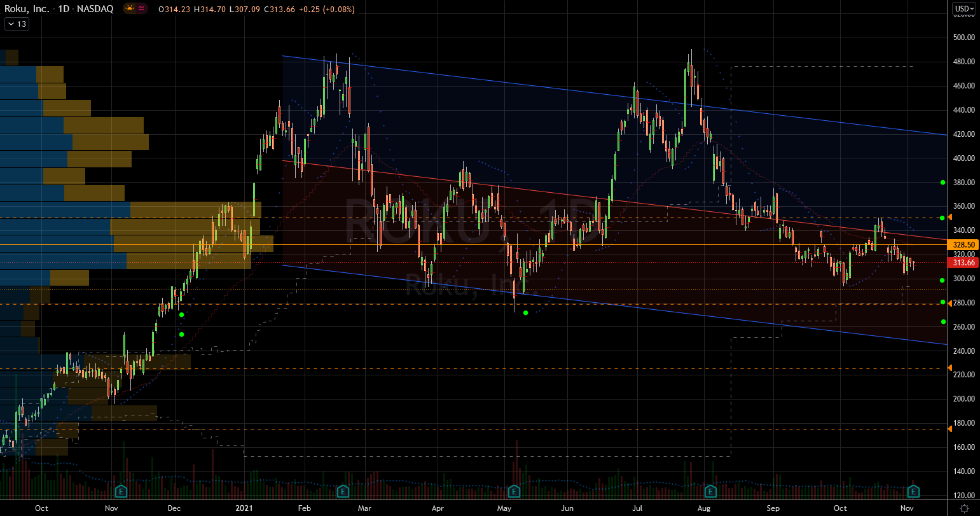Image resolution: width=980 pixels, height=516 pixels.
Task: Click the NASDAQ exchange label
Action: coord(95,9)
